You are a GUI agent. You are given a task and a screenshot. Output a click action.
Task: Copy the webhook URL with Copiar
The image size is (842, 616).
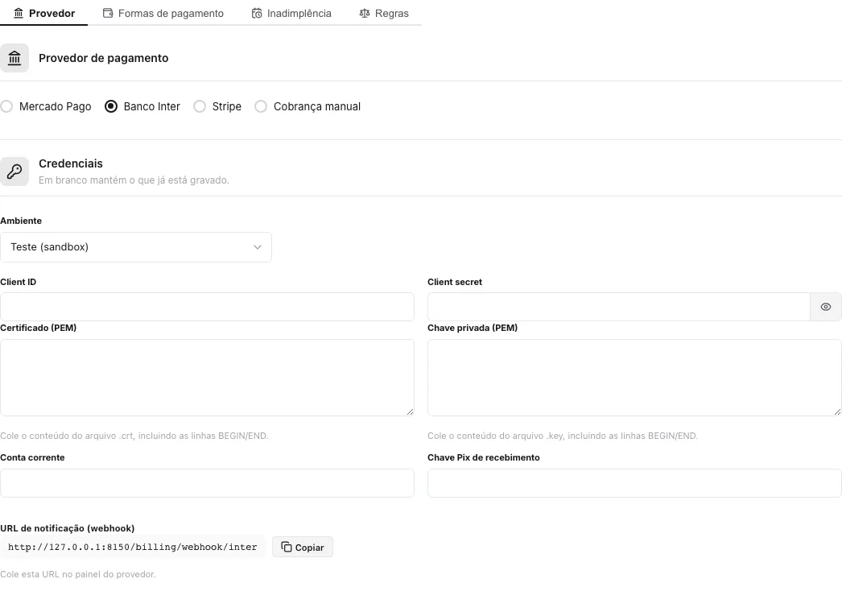click(x=303, y=547)
